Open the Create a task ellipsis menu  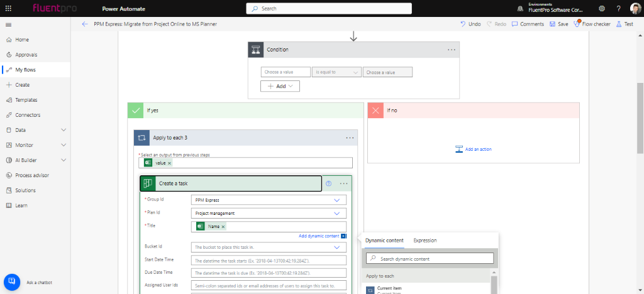point(344,183)
